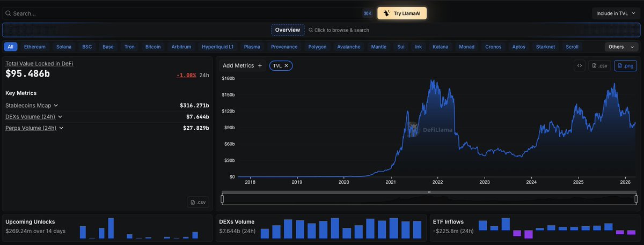Filter by Solana chain
Viewport: 644px width, 245px height.
click(63, 47)
